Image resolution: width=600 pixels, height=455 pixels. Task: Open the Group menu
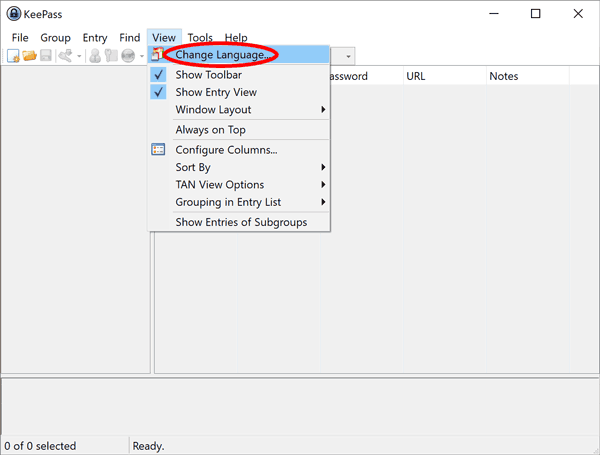pos(55,38)
